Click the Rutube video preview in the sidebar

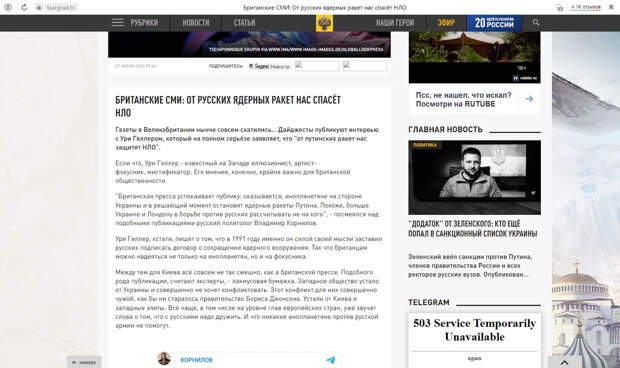coord(474,58)
